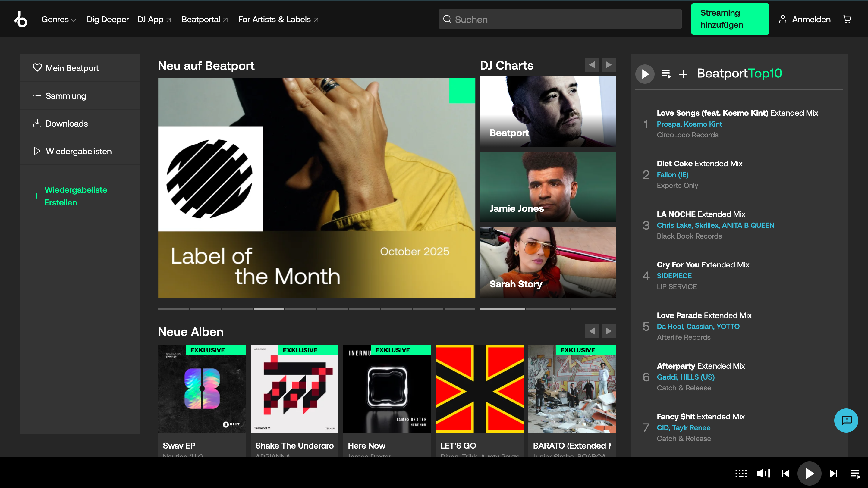Viewport: 868px width, 488px height.
Task: Expand the Genres dropdown menu
Action: pos(59,20)
